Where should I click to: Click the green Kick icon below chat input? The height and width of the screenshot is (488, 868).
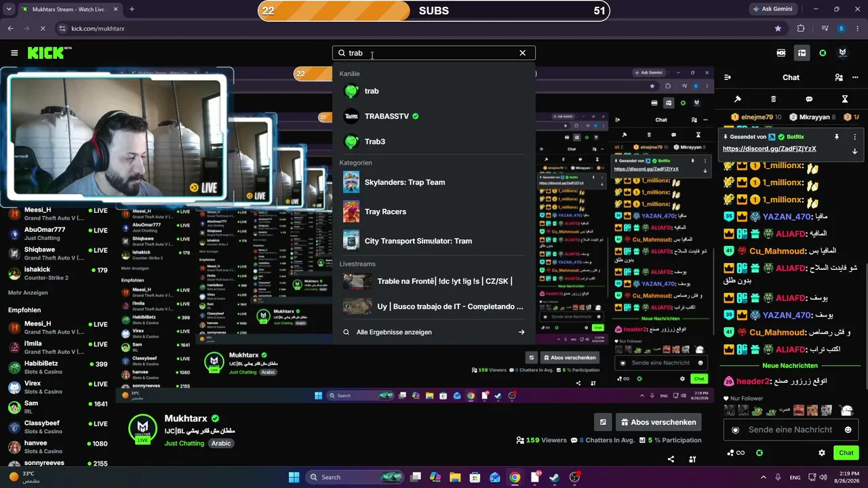(x=759, y=453)
